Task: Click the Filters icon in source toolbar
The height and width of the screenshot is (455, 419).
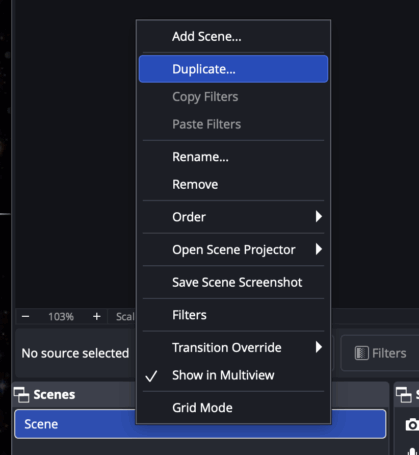Action: tap(362, 353)
